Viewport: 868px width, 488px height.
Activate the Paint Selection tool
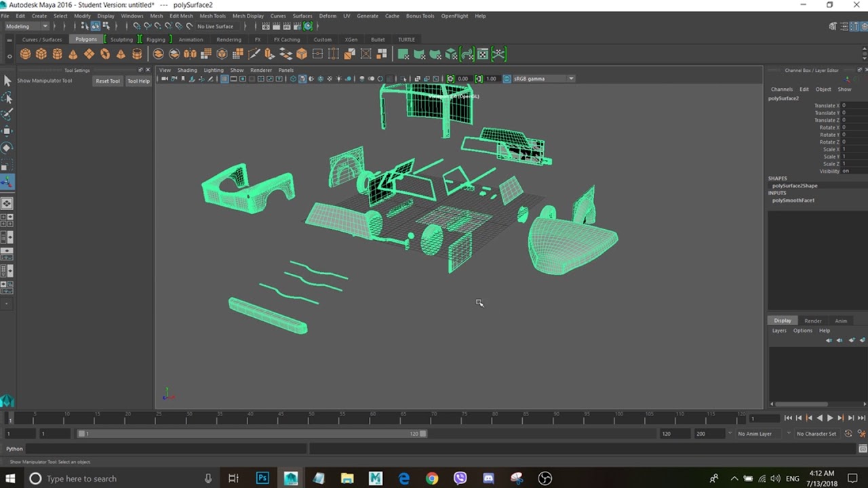(x=7, y=115)
